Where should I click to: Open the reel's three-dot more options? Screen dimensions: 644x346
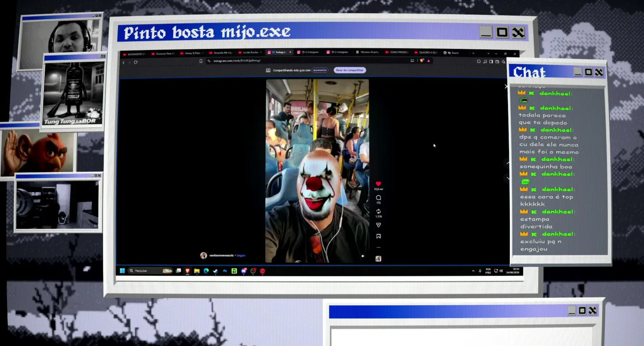(378, 247)
